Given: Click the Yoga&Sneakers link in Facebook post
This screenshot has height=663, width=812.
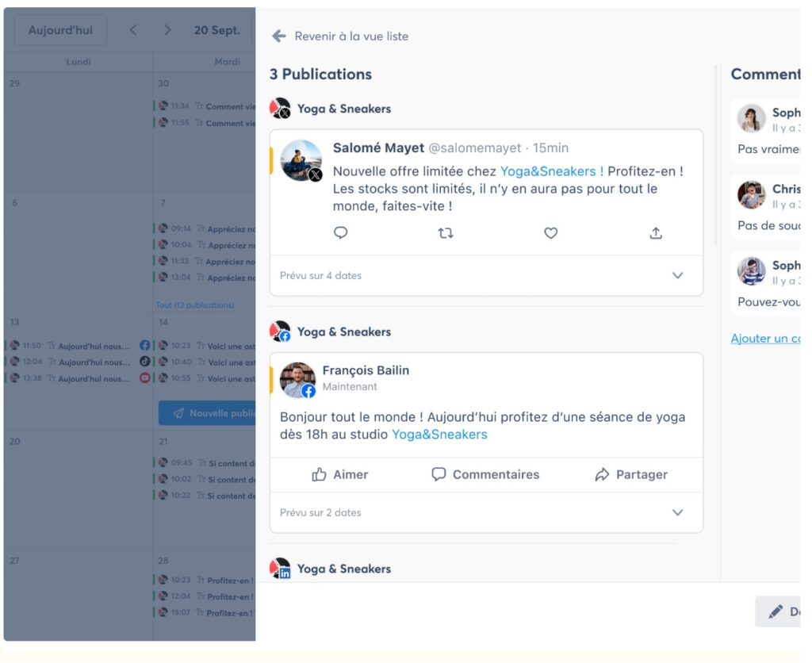Looking at the screenshot, I should tap(439, 434).
